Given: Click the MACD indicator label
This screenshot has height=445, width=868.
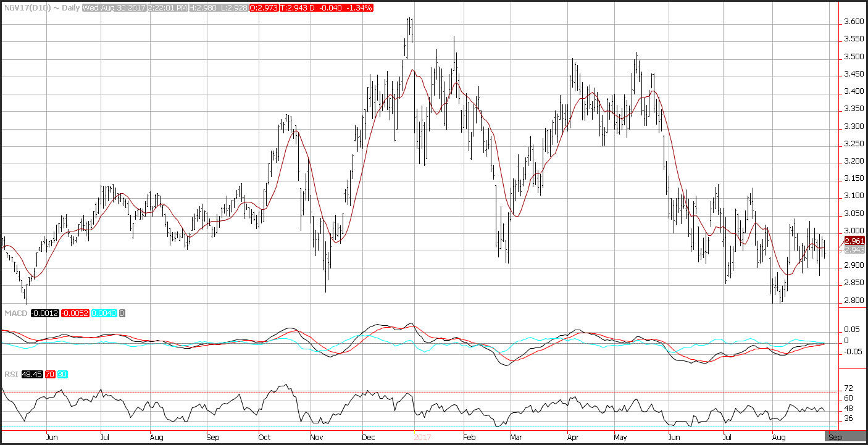Looking at the screenshot, I should tap(15, 314).
